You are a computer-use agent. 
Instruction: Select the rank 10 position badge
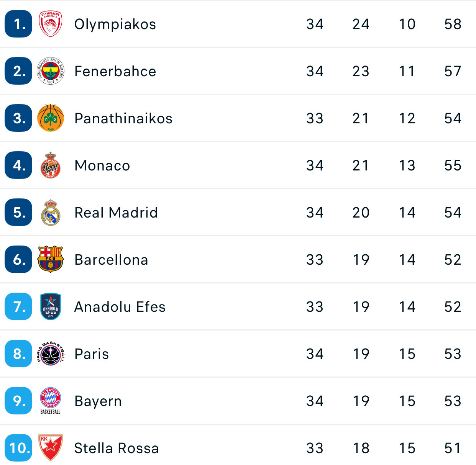[x=18, y=448]
